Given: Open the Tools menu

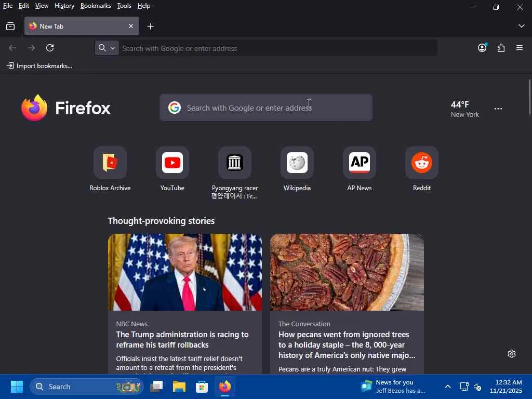Looking at the screenshot, I should (124, 6).
